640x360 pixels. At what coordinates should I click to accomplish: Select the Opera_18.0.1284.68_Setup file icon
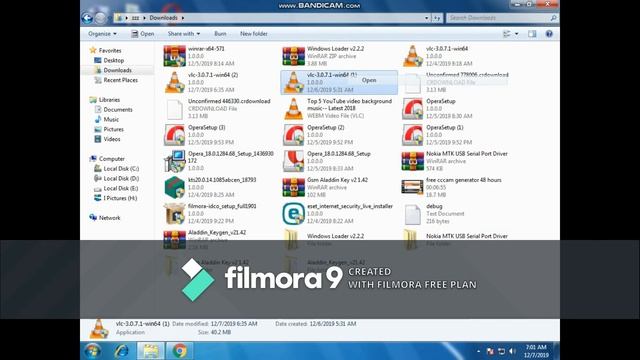click(293, 161)
